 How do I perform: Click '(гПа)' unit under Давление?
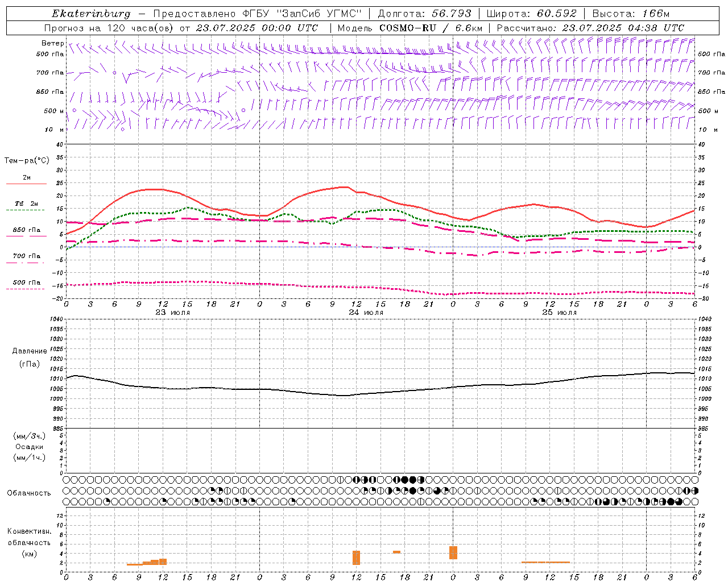[x=28, y=364]
